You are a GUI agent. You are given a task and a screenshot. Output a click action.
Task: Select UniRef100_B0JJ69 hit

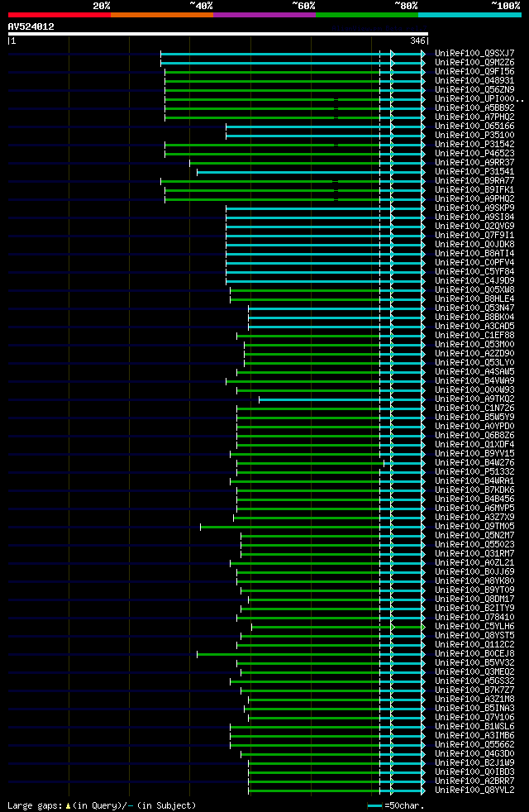point(474,571)
